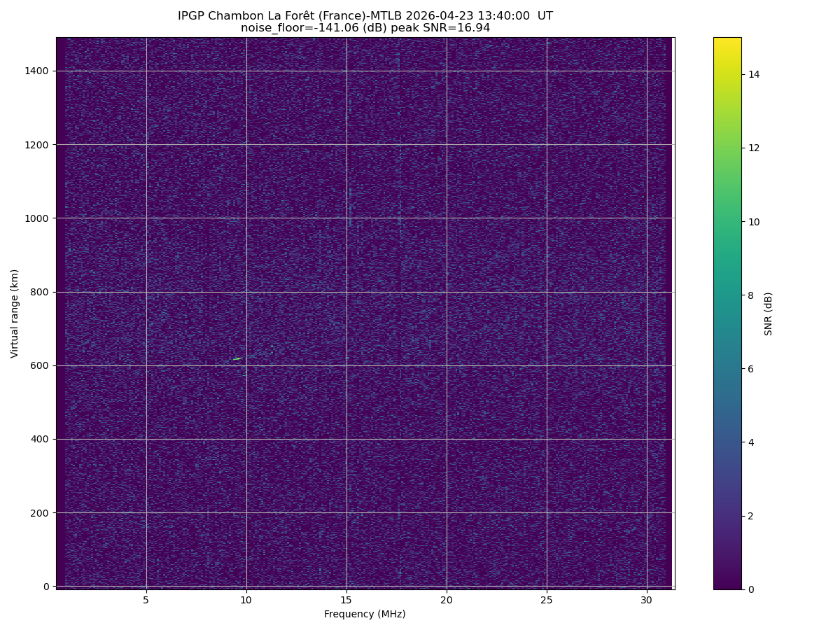Screen dimensions: 840x630
Task: Click the 30 tick label on frequency axis
Action: tap(647, 600)
